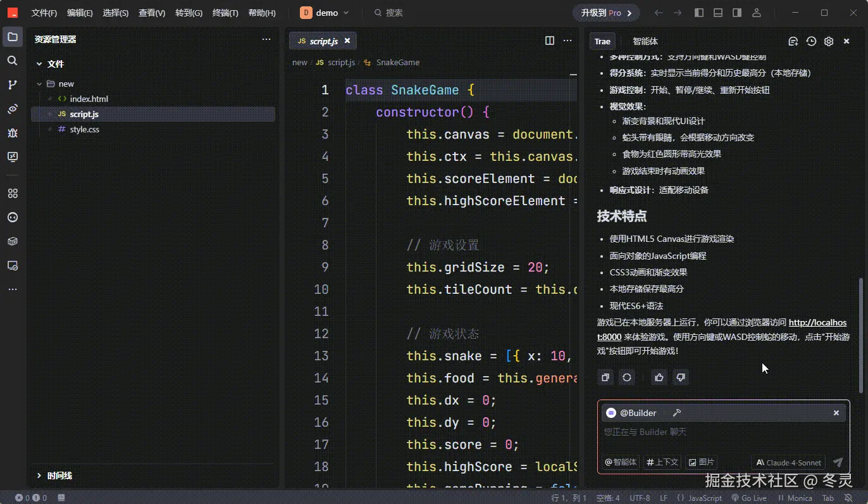The image size is (868, 504).
Task: Open the 终端(T) menu
Action: click(x=225, y=13)
